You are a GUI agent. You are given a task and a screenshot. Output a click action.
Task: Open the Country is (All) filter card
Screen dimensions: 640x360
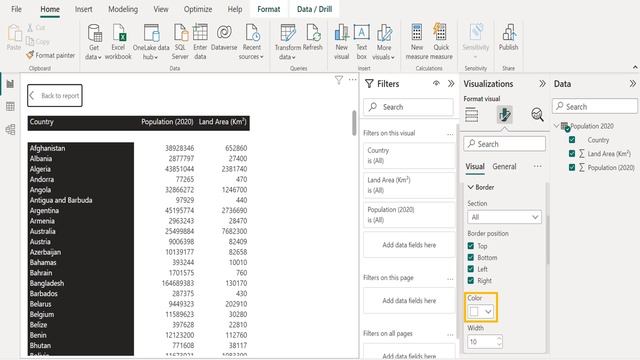coord(409,156)
